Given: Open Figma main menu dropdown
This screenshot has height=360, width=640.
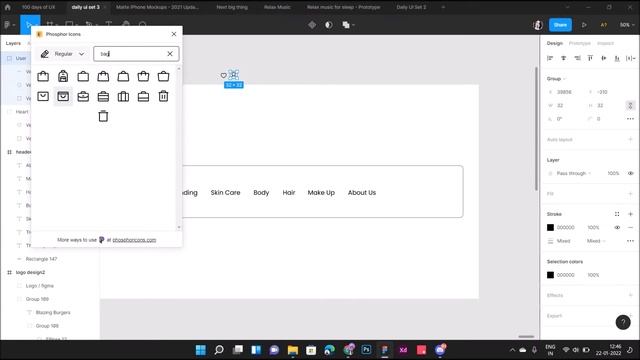Looking at the screenshot, I should click(x=9, y=25).
